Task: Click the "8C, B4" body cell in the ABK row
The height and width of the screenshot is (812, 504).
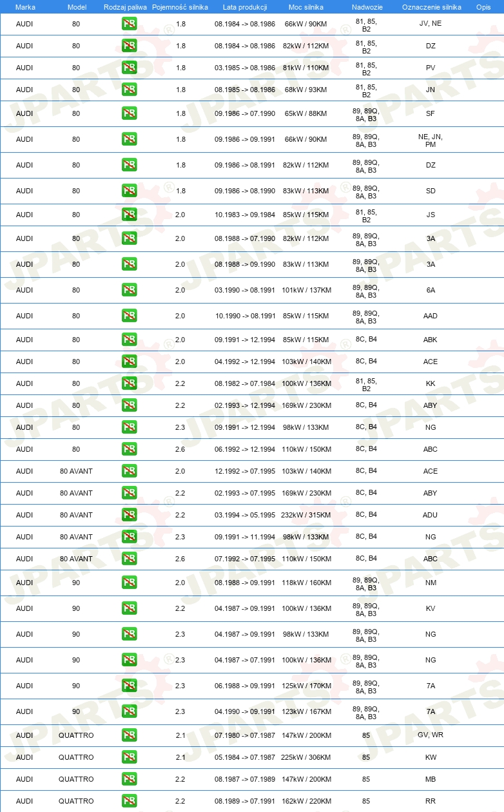Action: coord(366,339)
